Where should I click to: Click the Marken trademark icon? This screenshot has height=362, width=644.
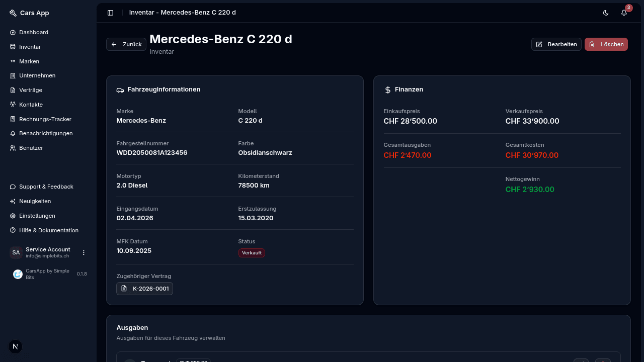click(x=13, y=61)
